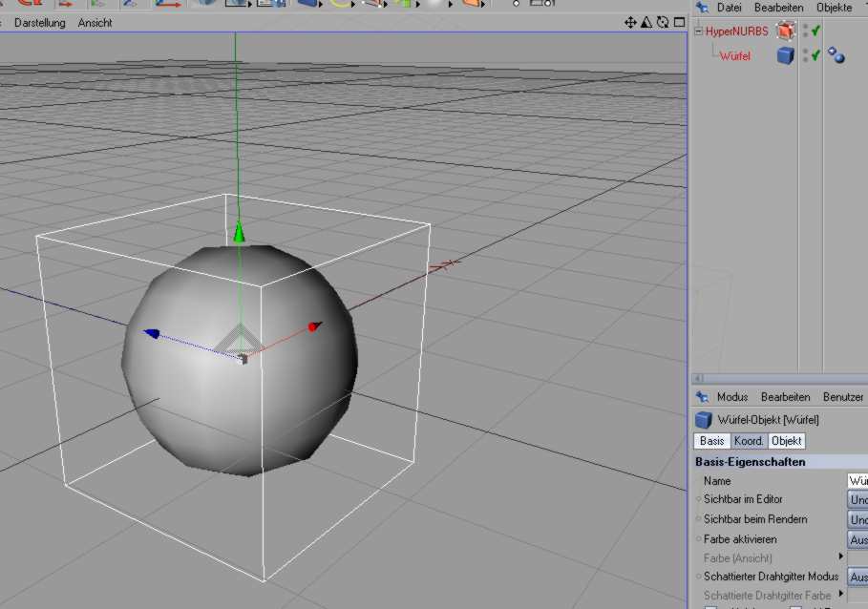Click the viewport pan (move camera) icon
The height and width of the screenshot is (609, 868).
[x=630, y=22]
